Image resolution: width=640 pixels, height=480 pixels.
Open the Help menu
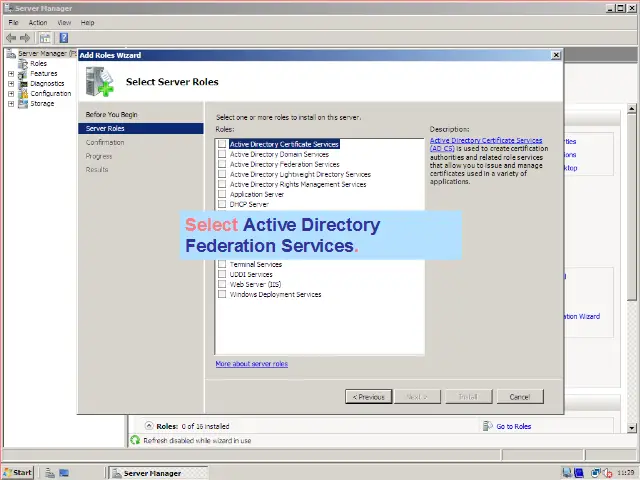click(87, 22)
